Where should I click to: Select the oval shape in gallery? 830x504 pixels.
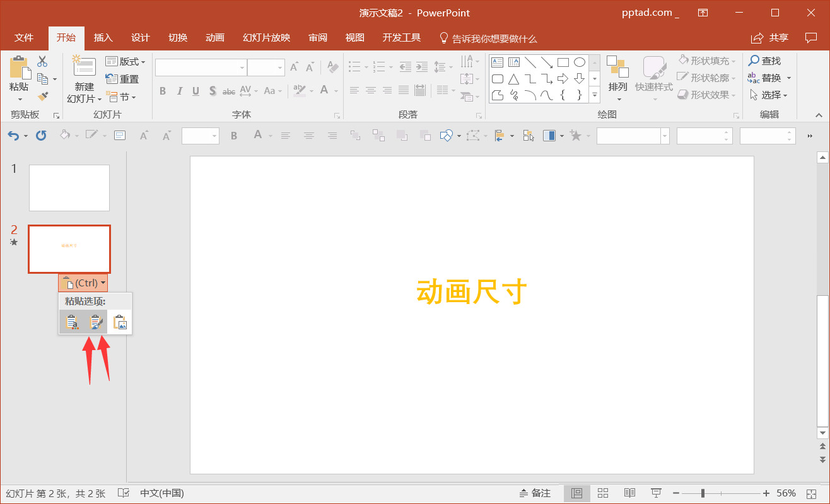pyautogui.click(x=580, y=62)
